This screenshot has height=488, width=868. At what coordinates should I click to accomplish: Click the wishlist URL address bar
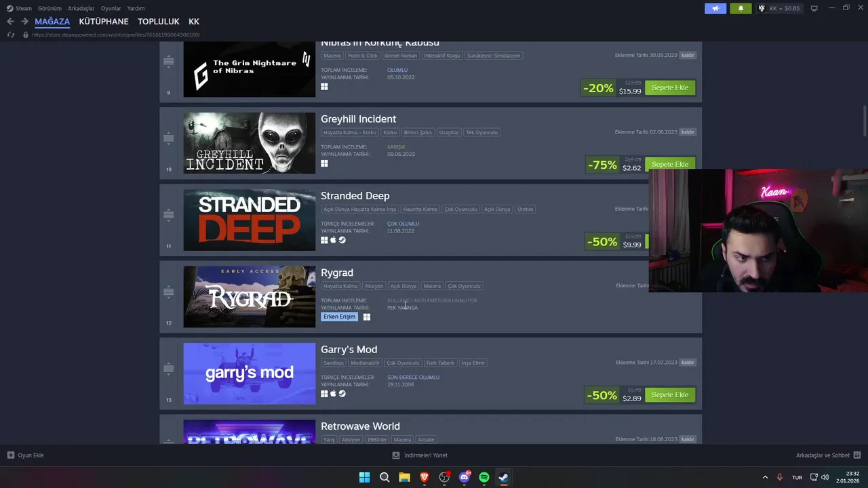[115, 35]
